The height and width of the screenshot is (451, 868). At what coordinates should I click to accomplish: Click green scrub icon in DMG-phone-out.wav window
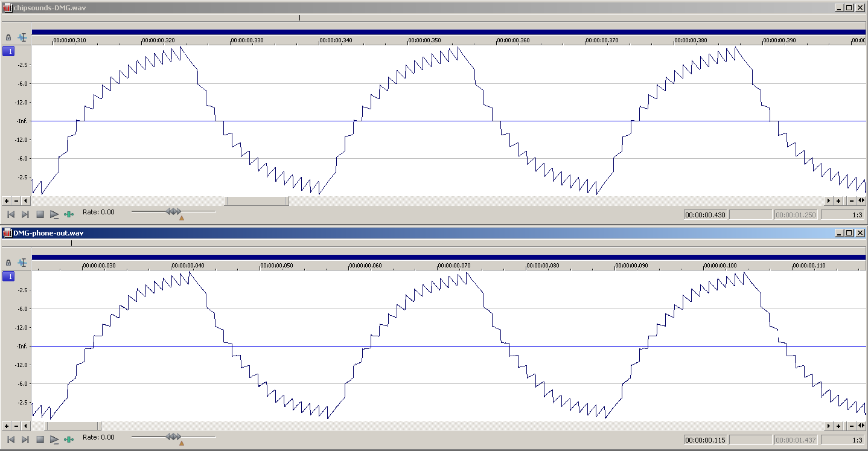pyautogui.click(x=69, y=440)
